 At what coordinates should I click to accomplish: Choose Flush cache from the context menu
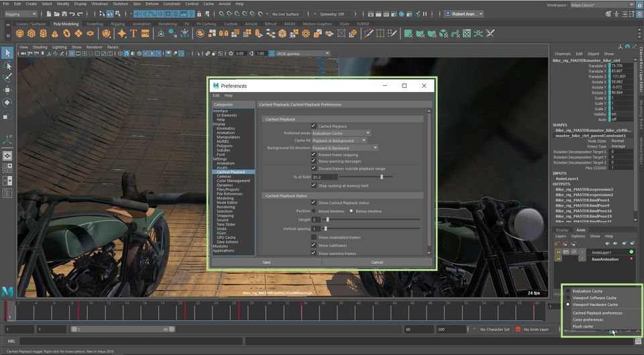(583, 327)
